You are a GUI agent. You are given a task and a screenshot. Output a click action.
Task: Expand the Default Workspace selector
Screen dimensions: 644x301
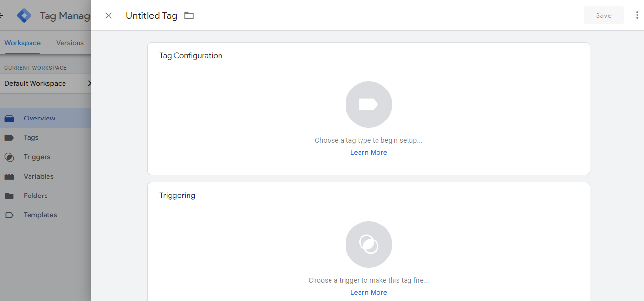pyautogui.click(x=46, y=83)
